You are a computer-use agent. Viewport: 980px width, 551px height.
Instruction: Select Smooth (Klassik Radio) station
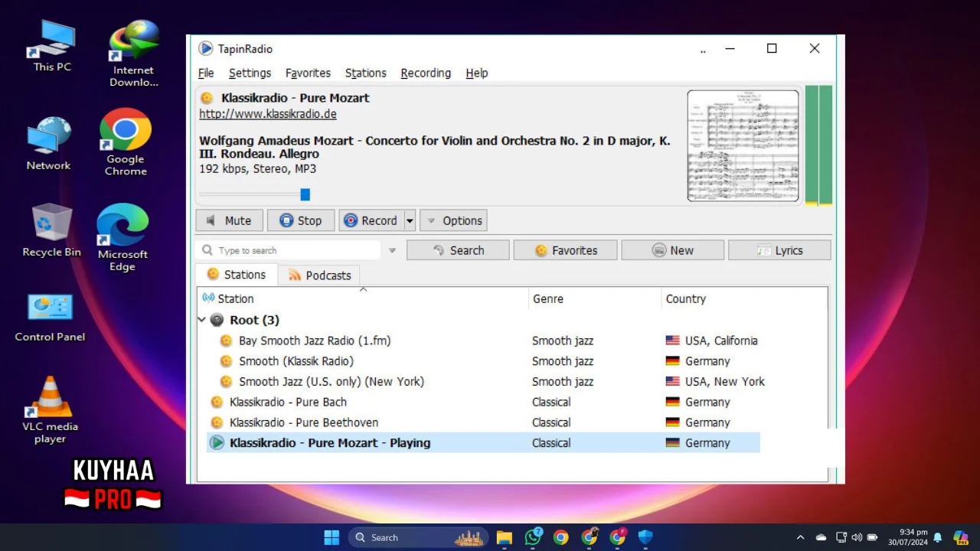[x=296, y=361]
